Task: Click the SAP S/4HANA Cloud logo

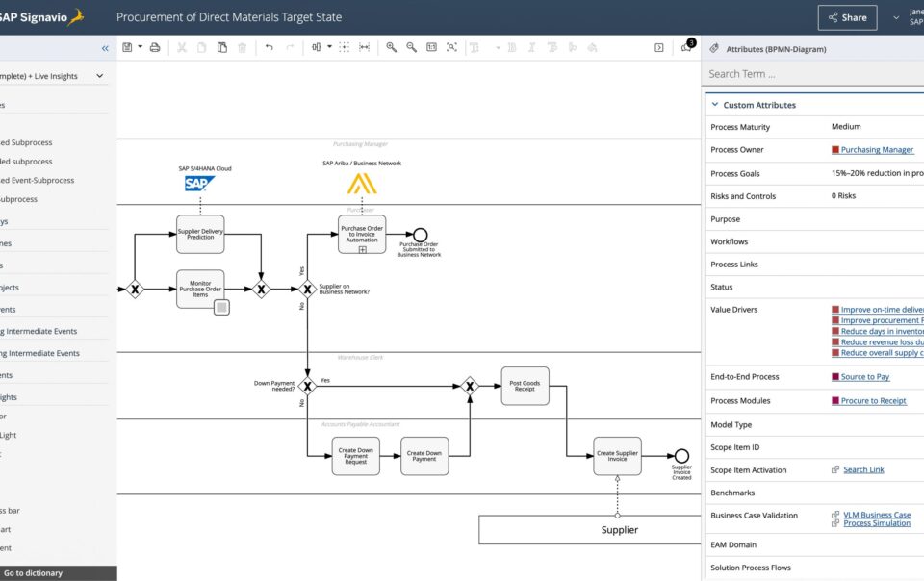Action: coord(199,184)
